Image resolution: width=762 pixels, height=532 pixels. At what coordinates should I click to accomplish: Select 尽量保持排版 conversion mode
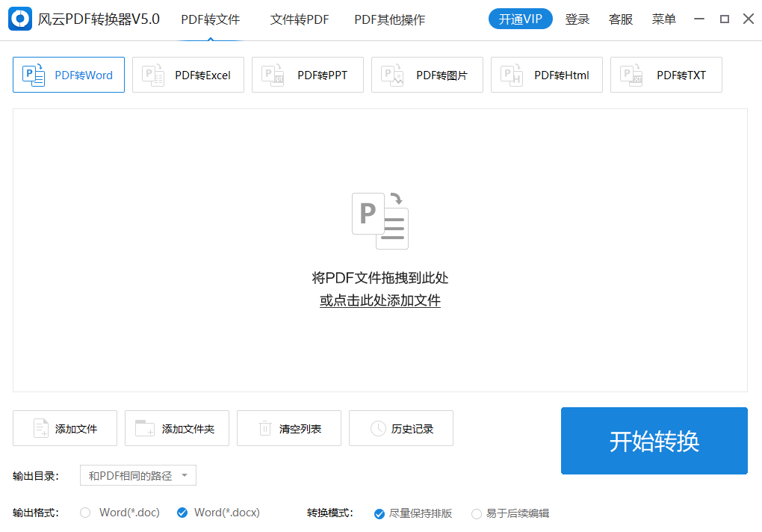click(x=380, y=513)
